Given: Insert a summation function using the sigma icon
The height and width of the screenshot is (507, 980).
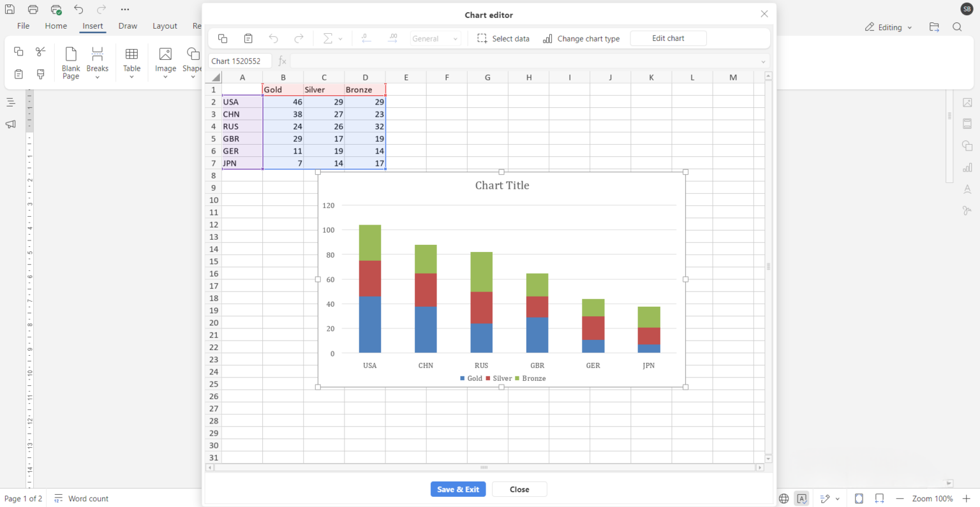Looking at the screenshot, I should [x=327, y=38].
